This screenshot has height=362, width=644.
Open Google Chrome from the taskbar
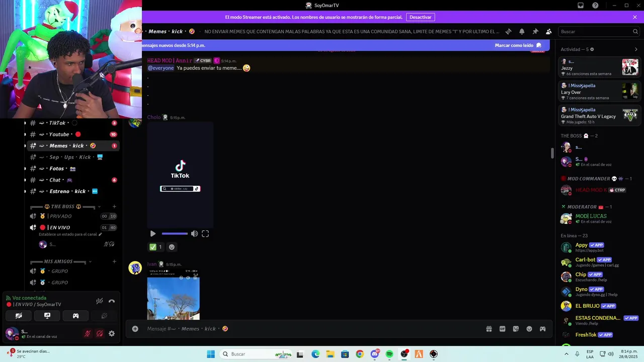pos(360,354)
